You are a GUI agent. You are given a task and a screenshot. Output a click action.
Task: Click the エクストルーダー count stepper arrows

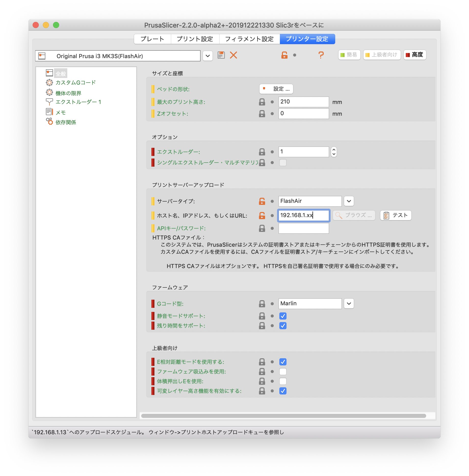[334, 152]
